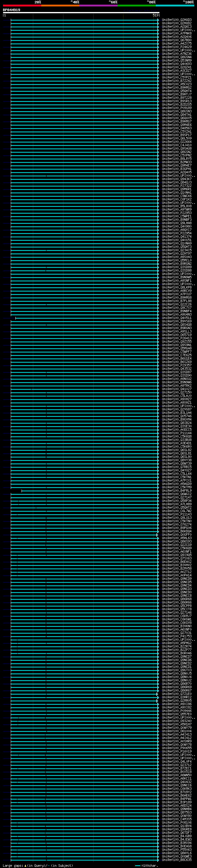Select hit label UniRef100_A0PA14

(177, 575)
